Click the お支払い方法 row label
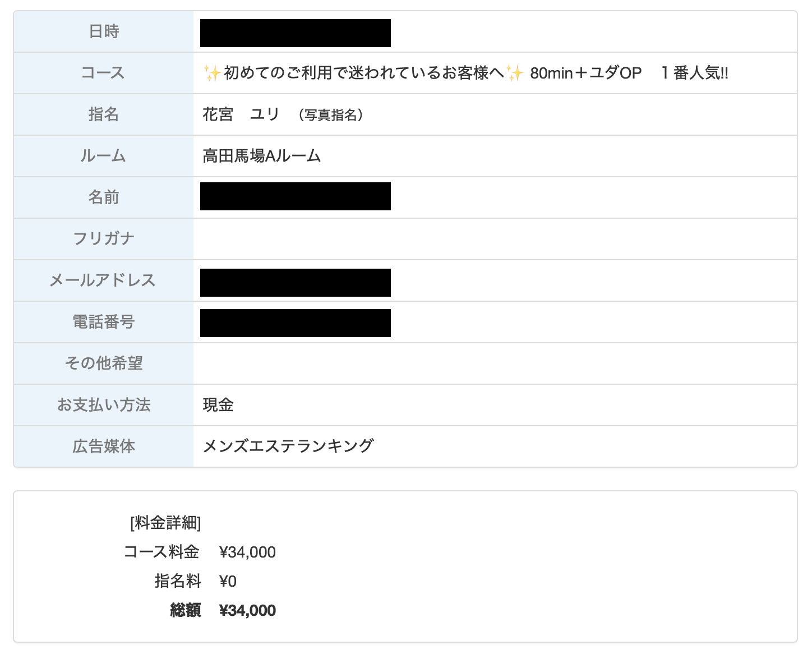Image resolution: width=812 pixels, height=654 pixels. [104, 405]
